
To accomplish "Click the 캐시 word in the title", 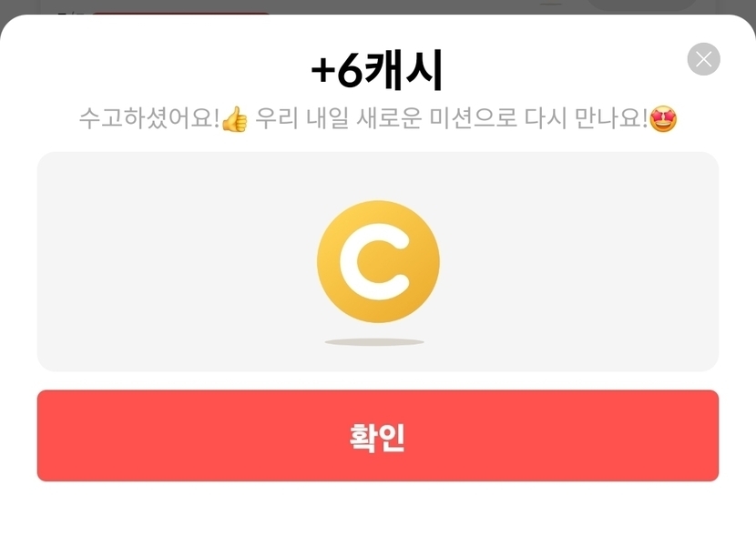I will click(x=404, y=71).
